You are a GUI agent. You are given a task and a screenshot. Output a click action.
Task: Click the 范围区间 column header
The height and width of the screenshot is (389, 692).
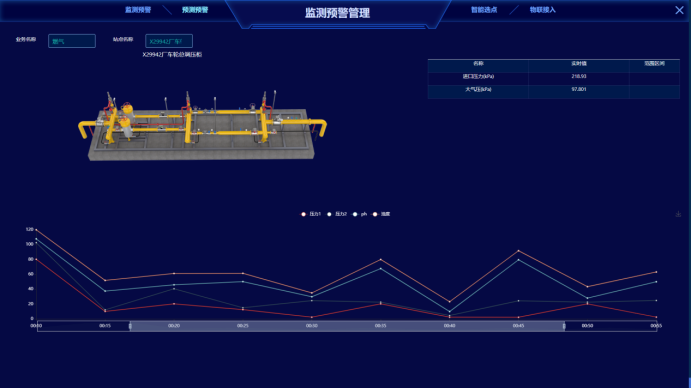(654, 64)
